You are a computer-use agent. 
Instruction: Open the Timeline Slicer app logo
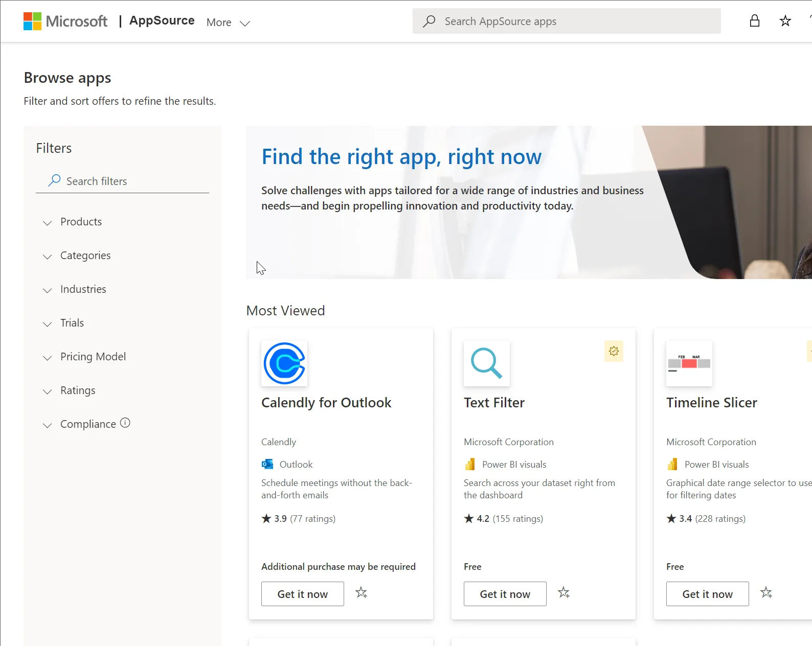(x=689, y=363)
